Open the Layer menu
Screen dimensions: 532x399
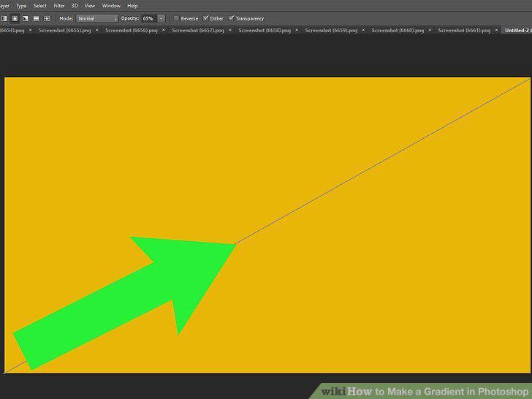point(4,6)
